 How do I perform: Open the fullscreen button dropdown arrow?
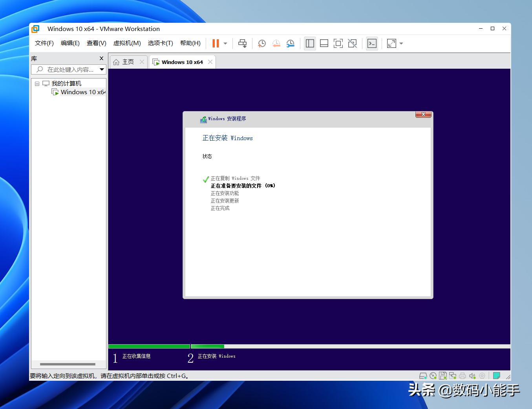400,43
